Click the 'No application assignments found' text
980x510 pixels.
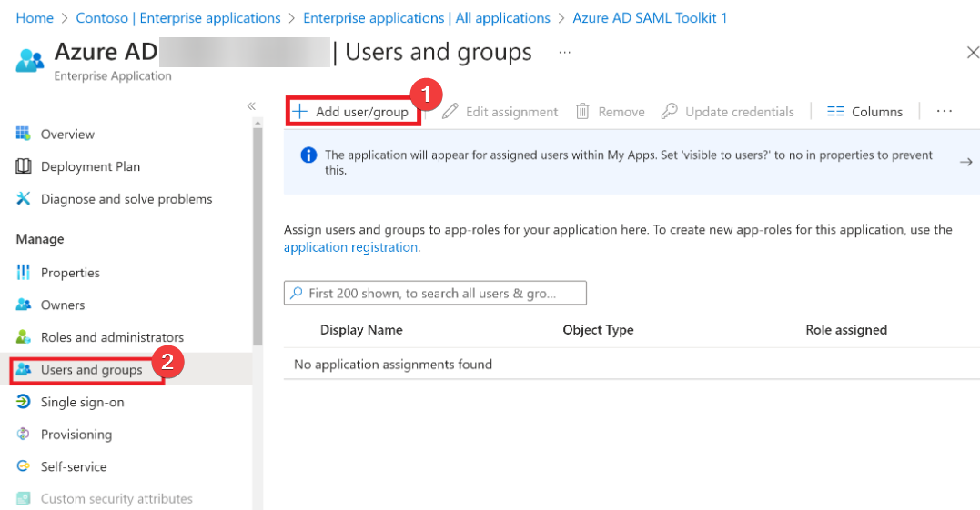click(x=393, y=364)
